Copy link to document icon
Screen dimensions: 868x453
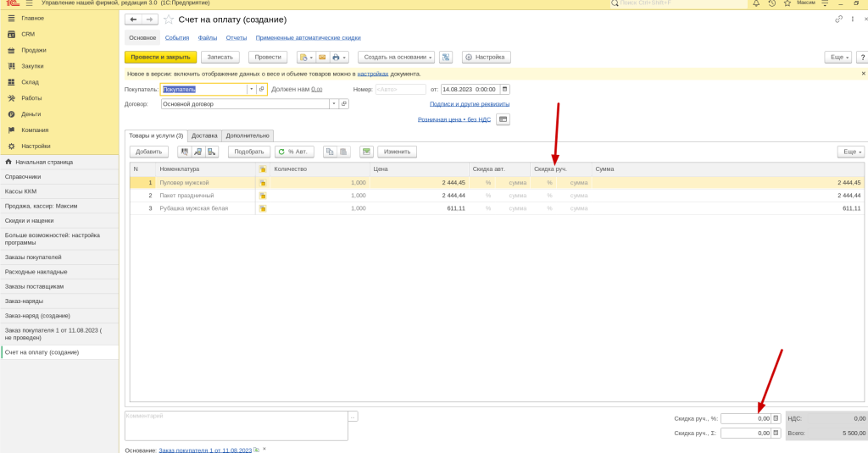pos(838,19)
